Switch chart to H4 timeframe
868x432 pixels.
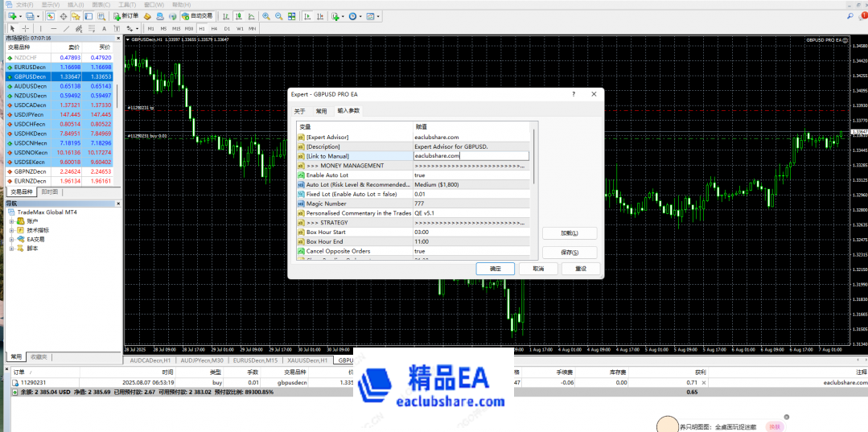(x=214, y=28)
